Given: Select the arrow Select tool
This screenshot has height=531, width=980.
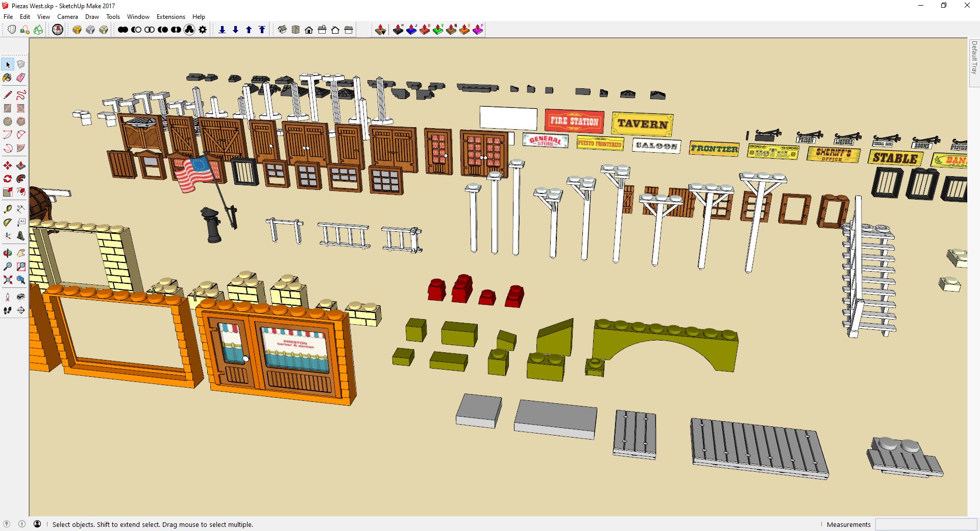Looking at the screenshot, I should point(8,64).
